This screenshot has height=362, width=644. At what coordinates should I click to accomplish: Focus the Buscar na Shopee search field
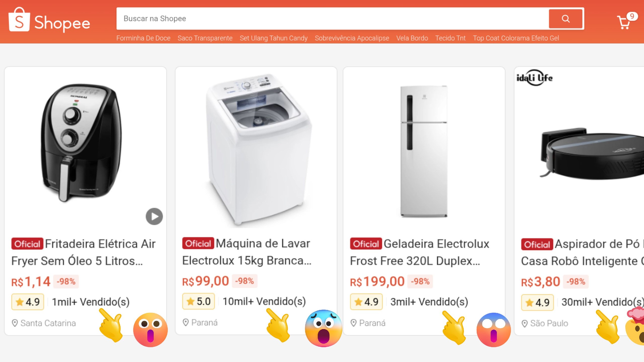(x=333, y=19)
